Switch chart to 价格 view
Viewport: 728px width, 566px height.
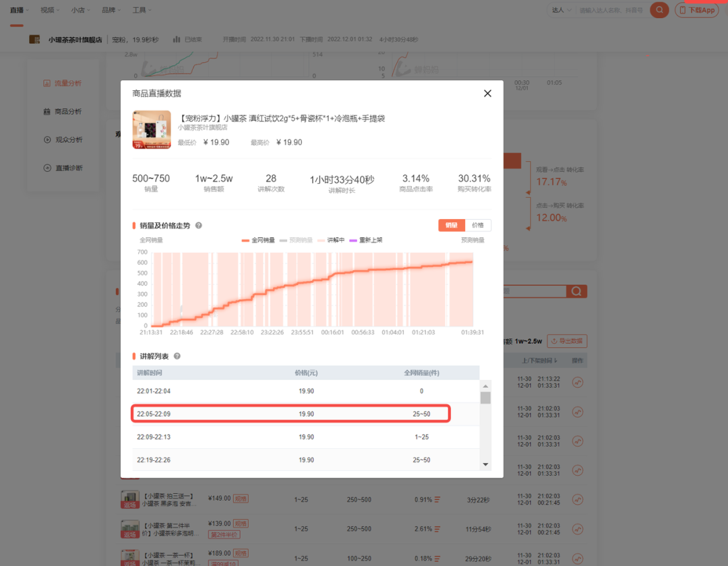[x=477, y=225]
